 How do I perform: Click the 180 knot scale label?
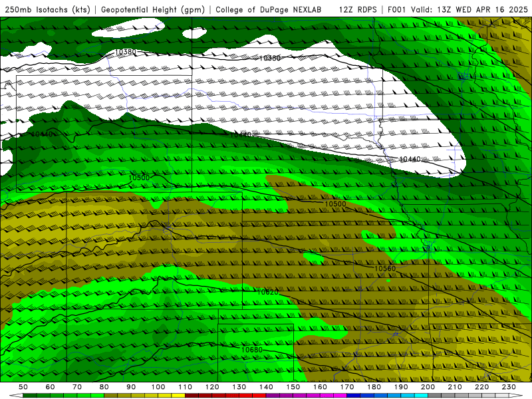point(374,387)
